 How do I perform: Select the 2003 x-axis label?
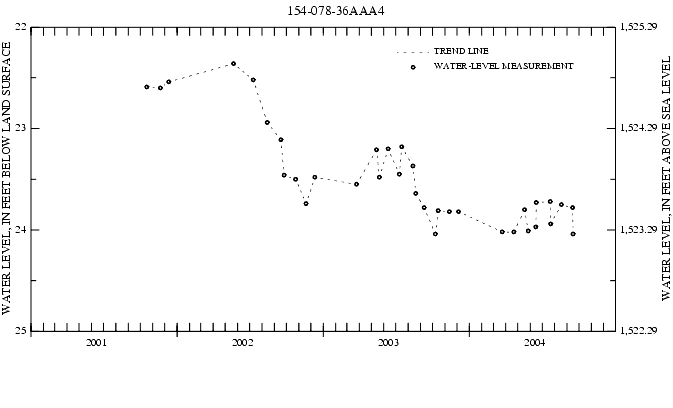388,343
